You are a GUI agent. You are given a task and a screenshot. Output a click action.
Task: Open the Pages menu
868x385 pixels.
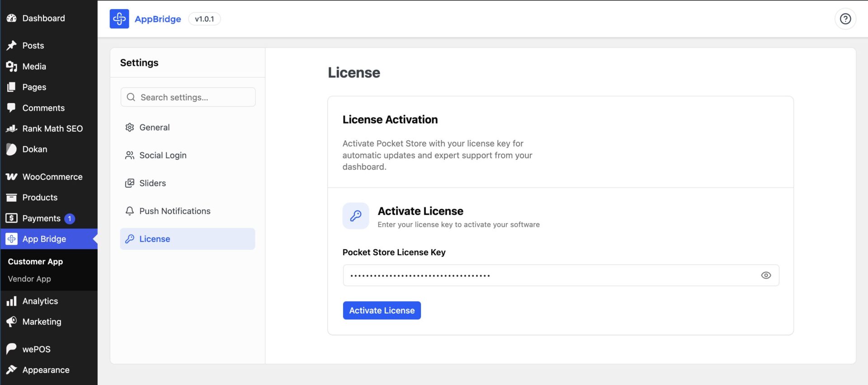tap(49, 87)
